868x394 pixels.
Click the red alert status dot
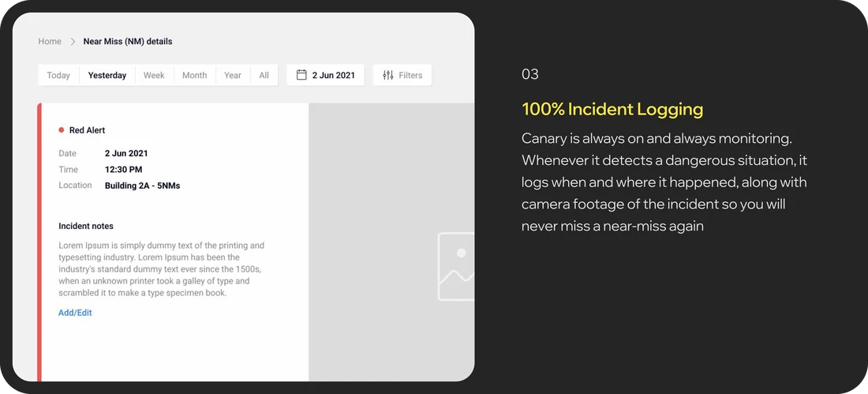tap(62, 130)
